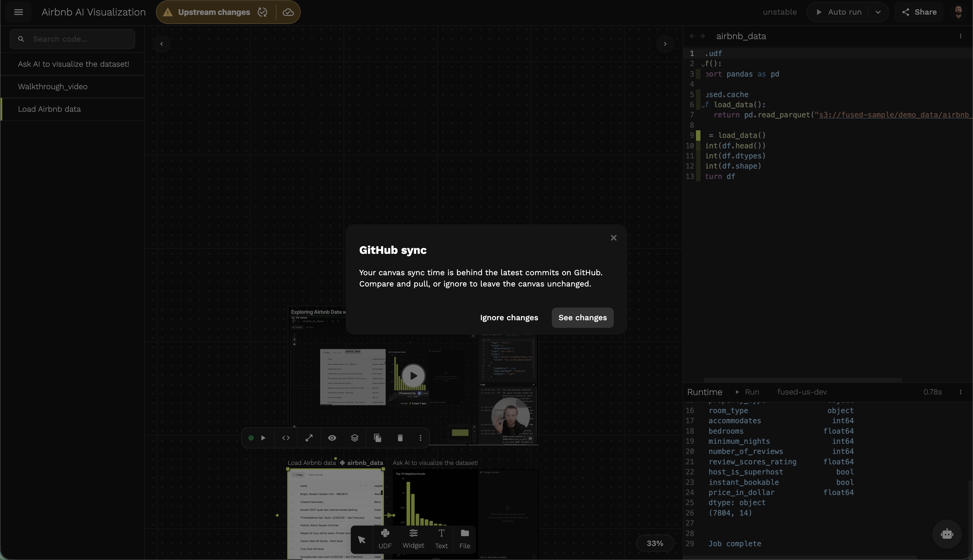This screenshot has height=560, width=973.
Task: Expand the Auto run dropdown arrow
Action: (x=878, y=12)
